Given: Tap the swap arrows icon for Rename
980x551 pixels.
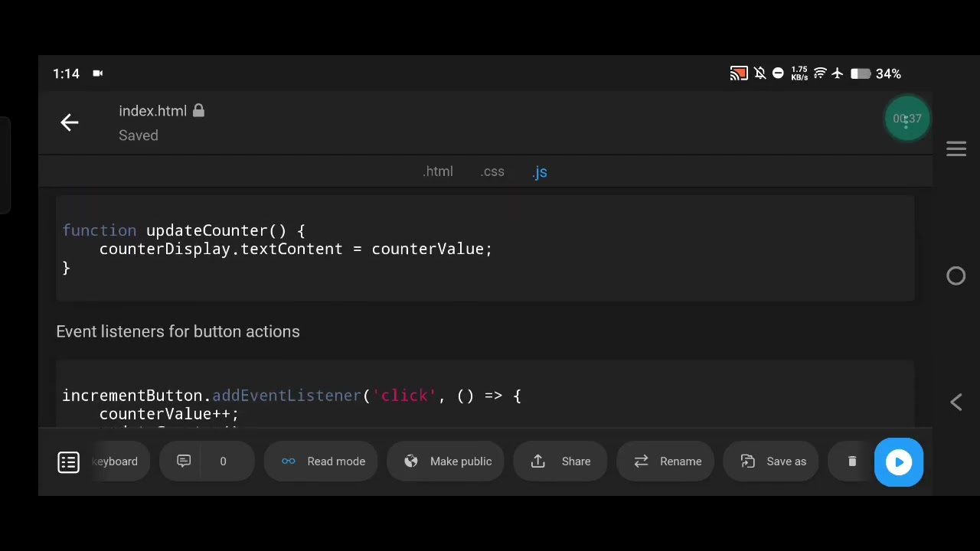Looking at the screenshot, I should 642,461.
